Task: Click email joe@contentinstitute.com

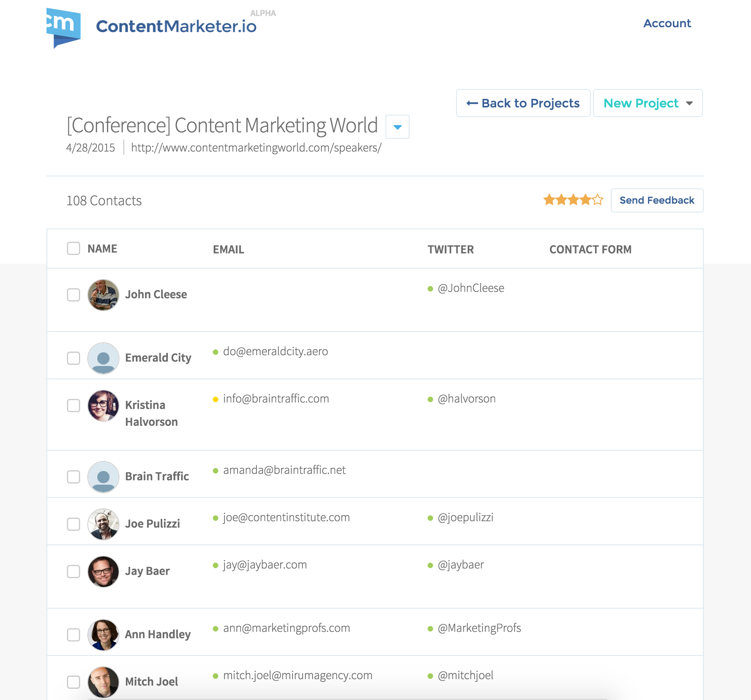Action: (x=286, y=517)
